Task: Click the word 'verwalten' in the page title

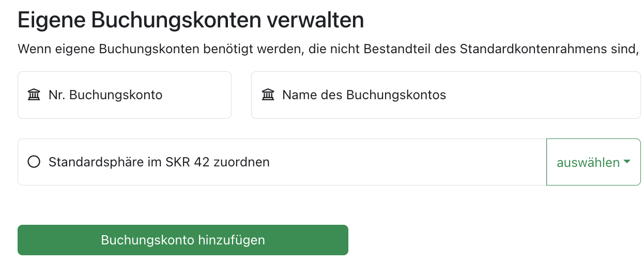Action: (x=315, y=20)
